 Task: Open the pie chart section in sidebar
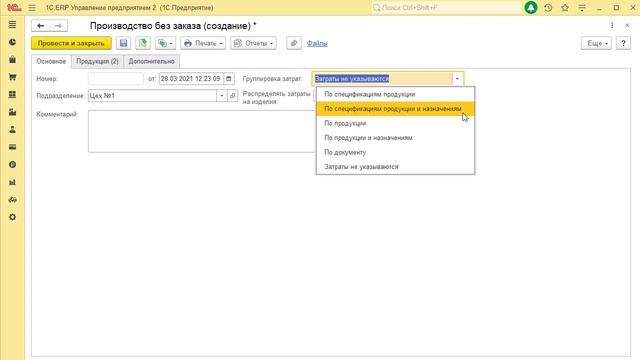(x=12, y=42)
